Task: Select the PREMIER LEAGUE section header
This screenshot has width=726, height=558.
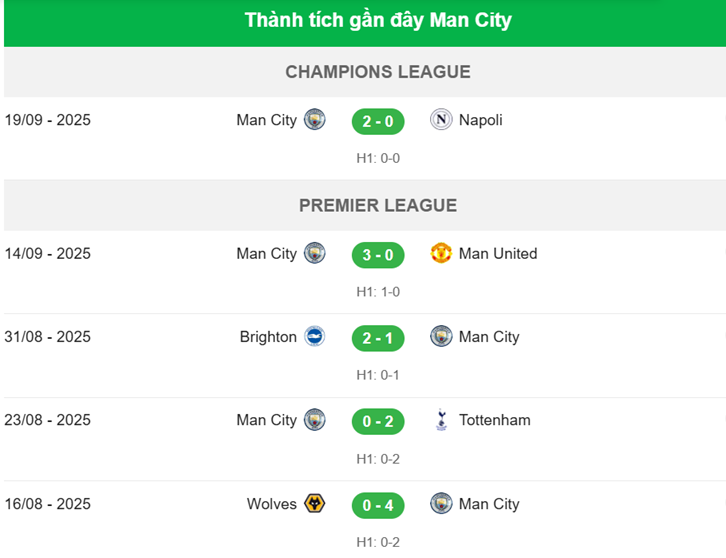Action: click(378, 205)
